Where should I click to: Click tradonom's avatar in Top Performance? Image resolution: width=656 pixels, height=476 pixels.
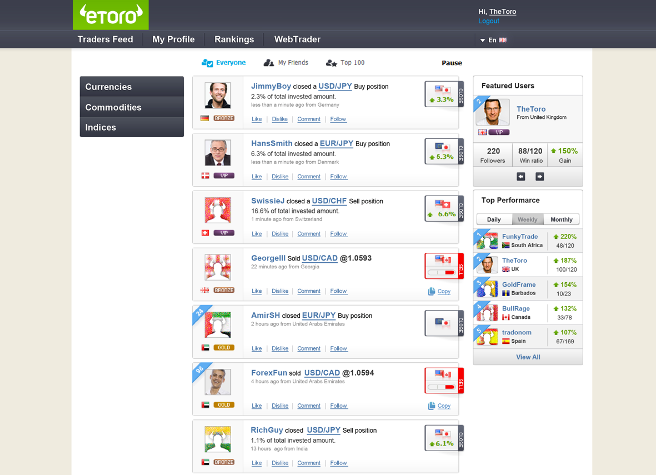pos(487,337)
